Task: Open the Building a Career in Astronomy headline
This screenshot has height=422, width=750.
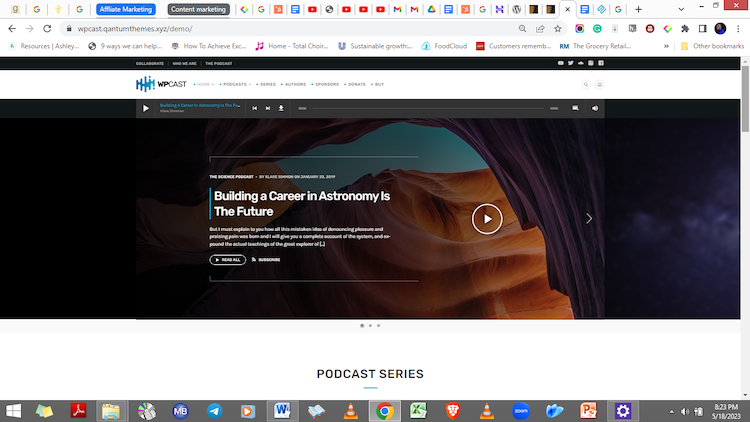Action: tap(301, 203)
